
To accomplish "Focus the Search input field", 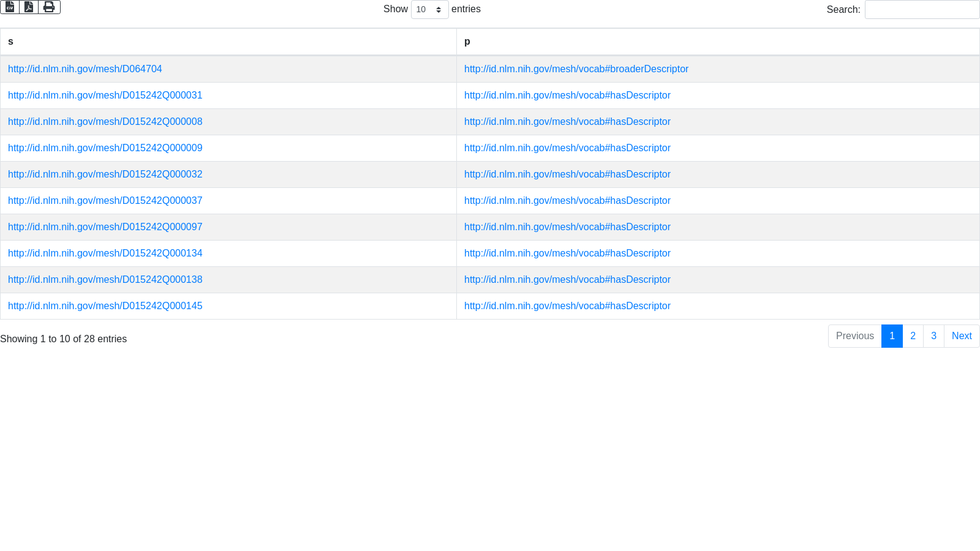I will [922, 10].
